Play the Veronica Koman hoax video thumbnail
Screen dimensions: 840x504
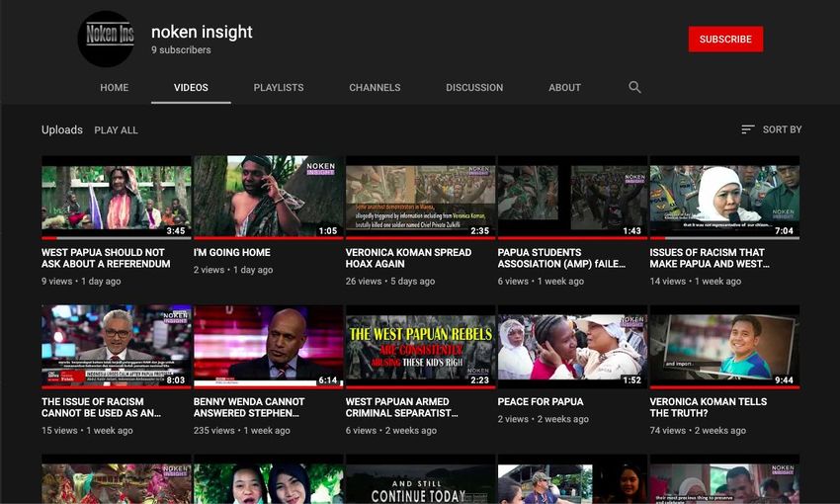point(421,197)
